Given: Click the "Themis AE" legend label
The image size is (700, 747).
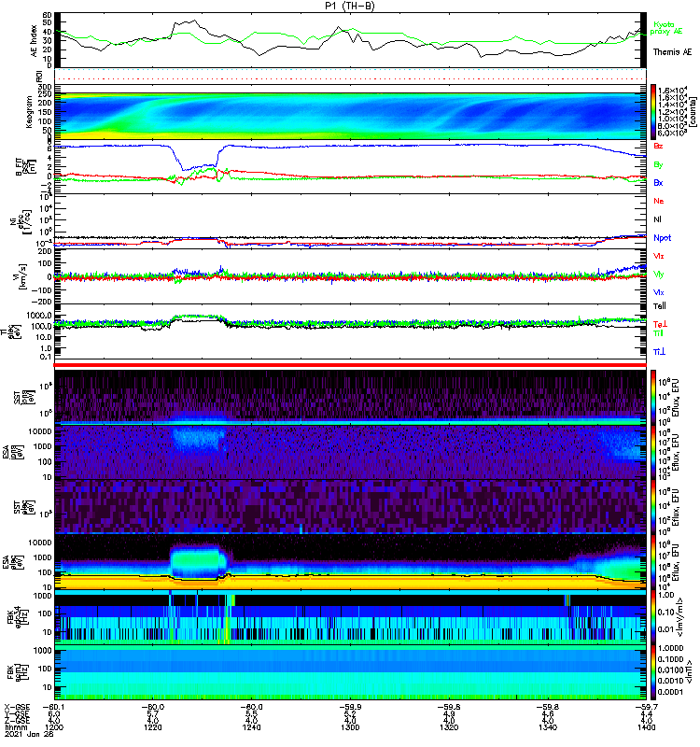Looking at the screenshot, I should point(672,52).
